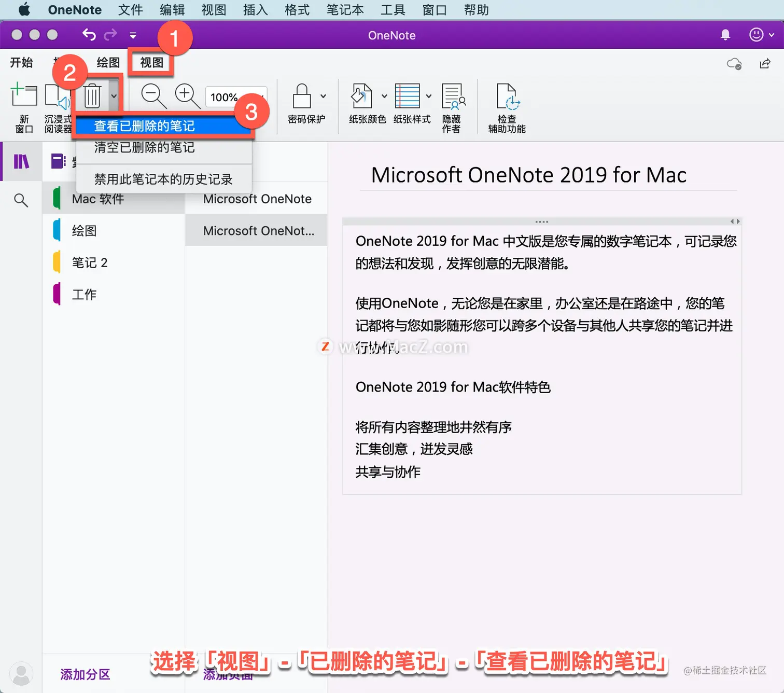This screenshot has width=784, height=693.
Task: Open the notifications bell
Action: click(725, 35)
